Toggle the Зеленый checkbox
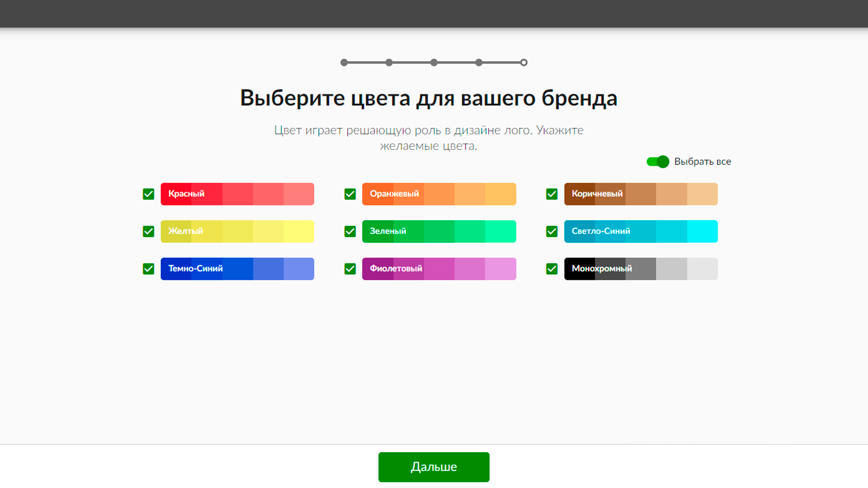The width and height of the screenshot is (868, 488). [x=350, y=232]
